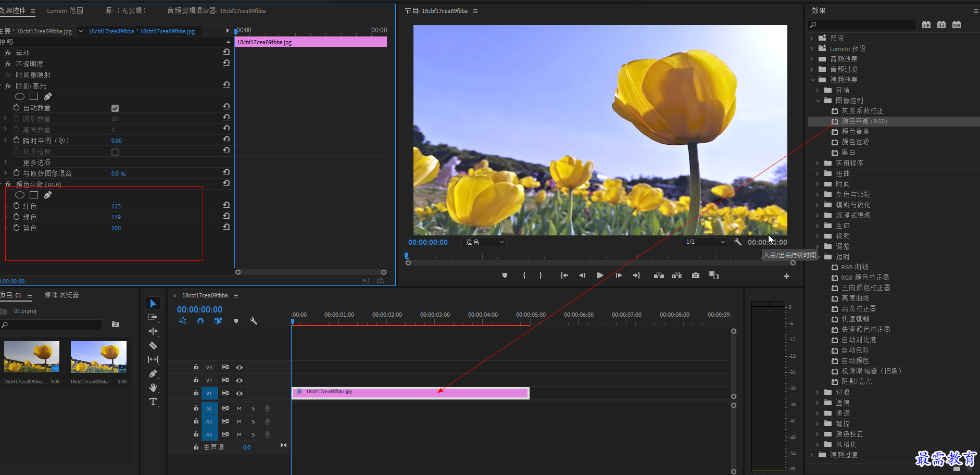Select 阴影/高光 effect in 过时 folder

click(857, 381)
